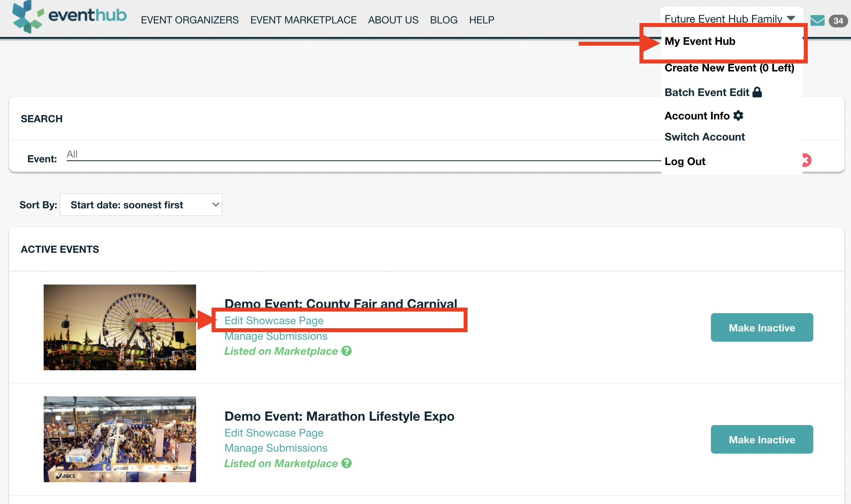Click the eventhub logo
This screenshot has height=504, width=851.
click(x=69, y=17)
